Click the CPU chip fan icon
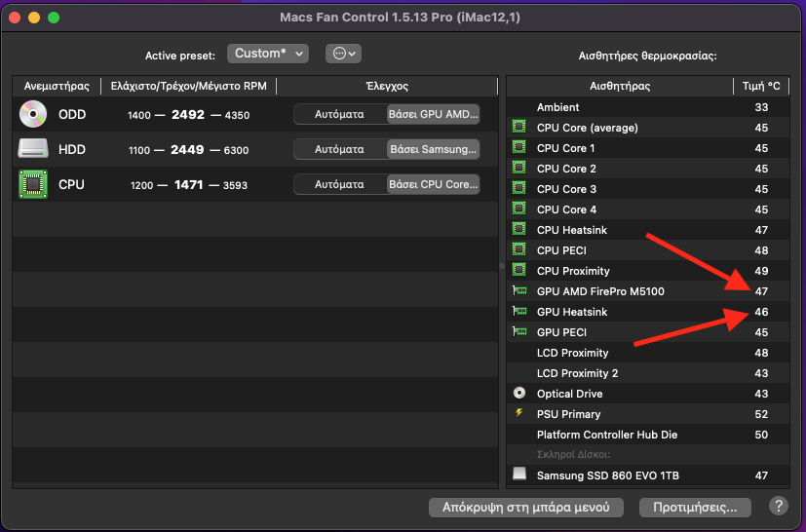The height and width of the screenshot is (532, 806). 33,184
